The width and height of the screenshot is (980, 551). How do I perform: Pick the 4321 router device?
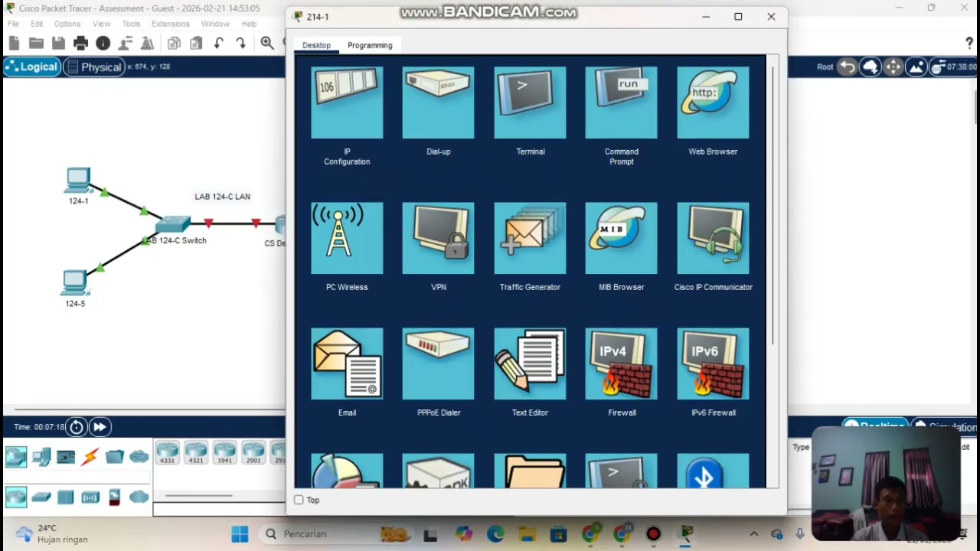(195, 452)
